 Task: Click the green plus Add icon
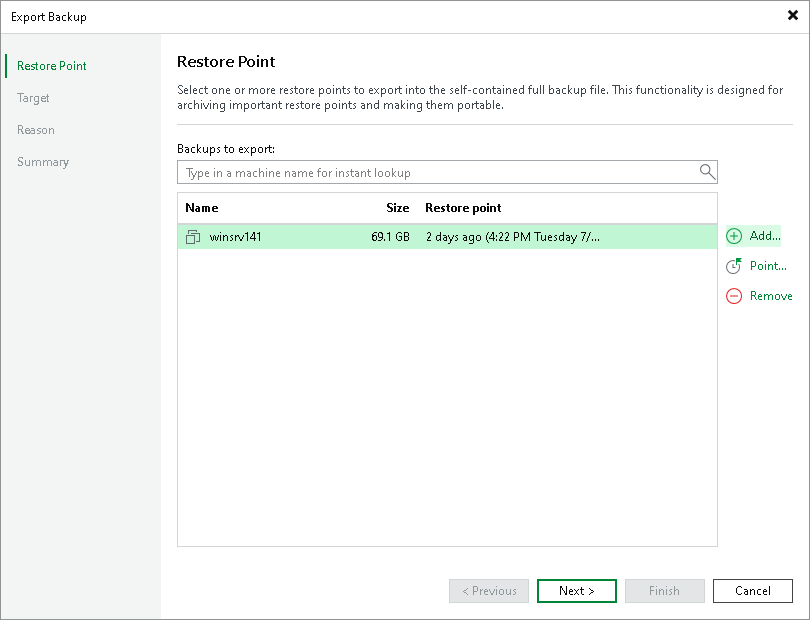(734, 236)
